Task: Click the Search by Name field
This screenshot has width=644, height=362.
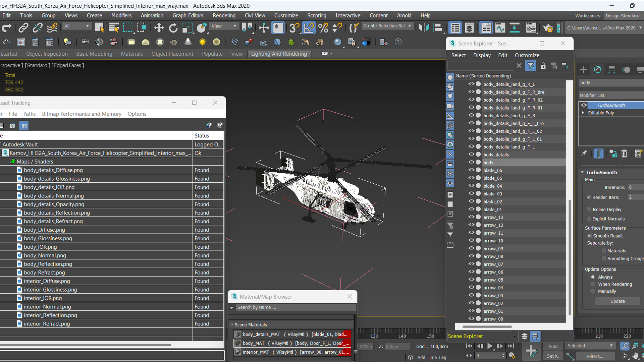Action: pyautogui.click(x=295, y=307)
